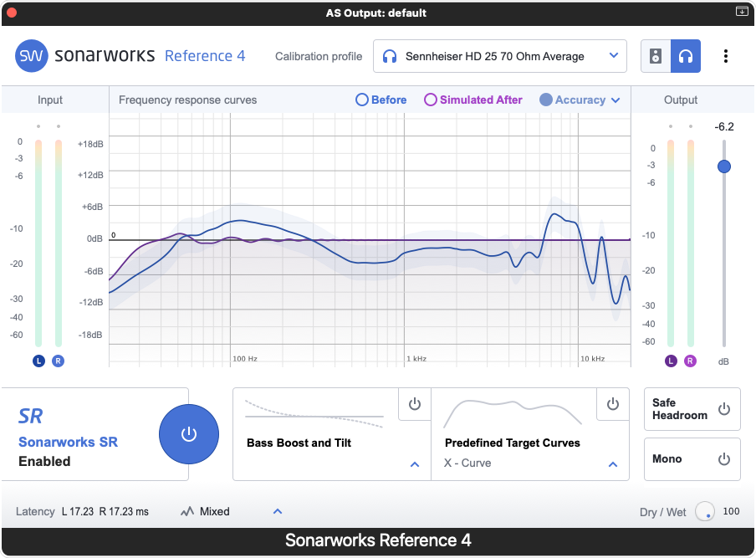Screen dimensions: 756x558
Task: Click the Predefined Target Curves label
Action: pos(513,443)
